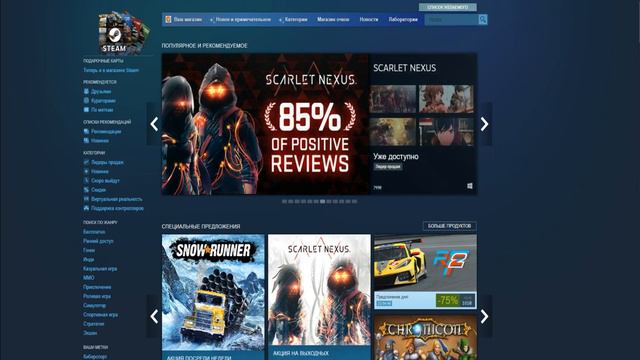
Task: Browse the Симулятор genre
Action: 94,305
